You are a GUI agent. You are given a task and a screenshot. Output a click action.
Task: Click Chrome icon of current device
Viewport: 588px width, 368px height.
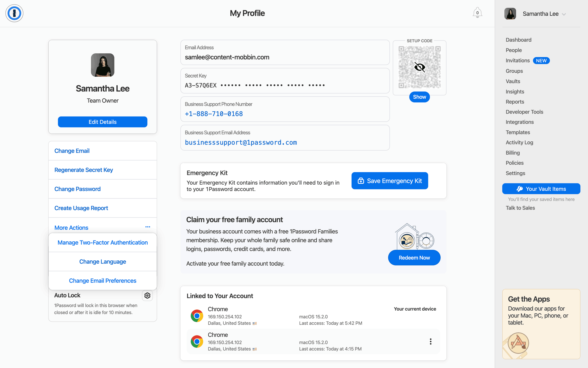click(197, 316)
